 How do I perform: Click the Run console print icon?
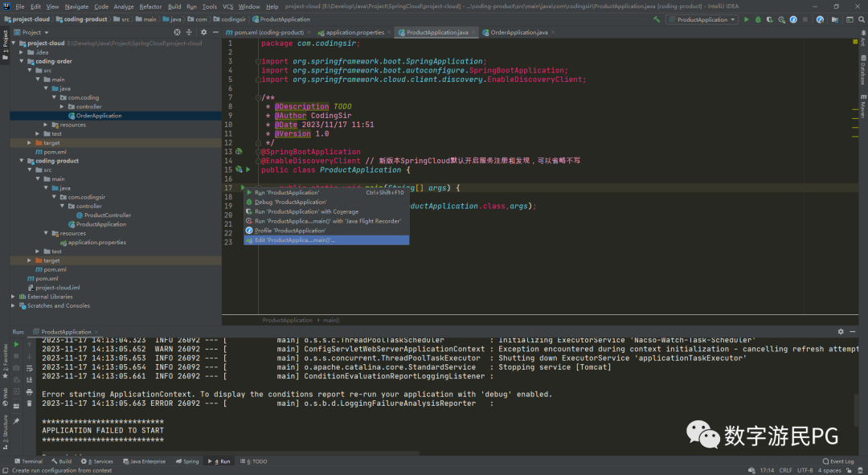tap(30, 391)
